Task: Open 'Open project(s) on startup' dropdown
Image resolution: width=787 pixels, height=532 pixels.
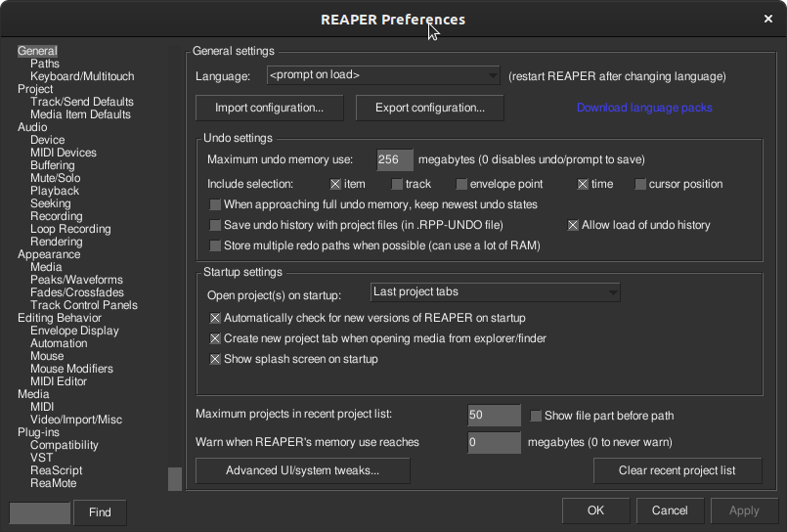Action: tap(495, 292)
